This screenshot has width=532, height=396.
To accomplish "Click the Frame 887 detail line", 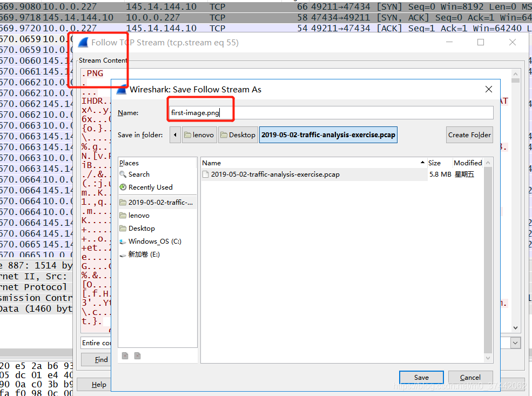I will click(36, 265).
